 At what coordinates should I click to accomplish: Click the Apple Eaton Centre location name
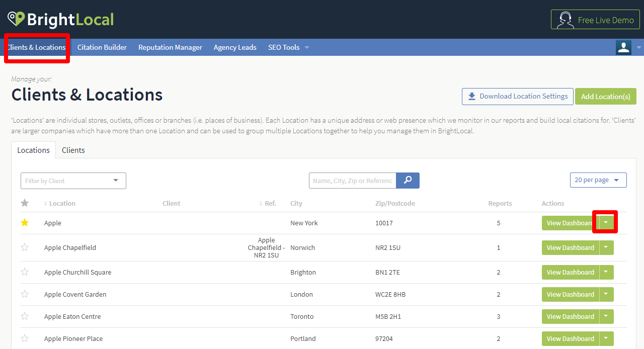point(72,316)
